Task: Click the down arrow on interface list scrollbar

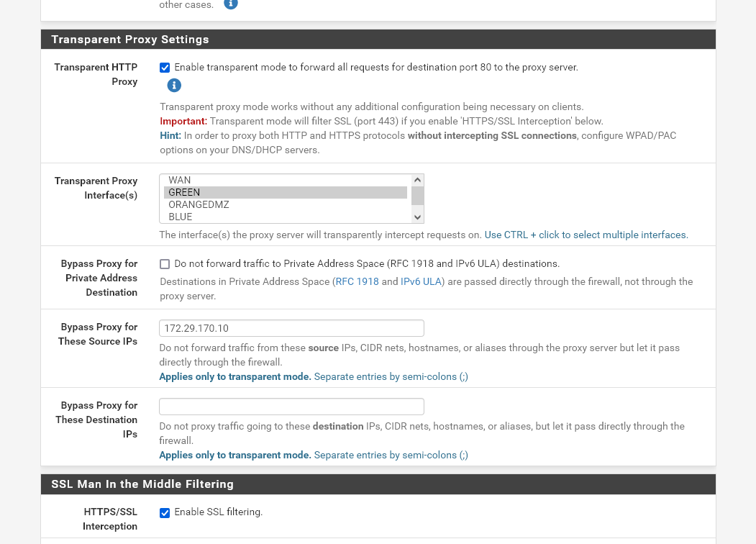Action: [x=417, y=216]
